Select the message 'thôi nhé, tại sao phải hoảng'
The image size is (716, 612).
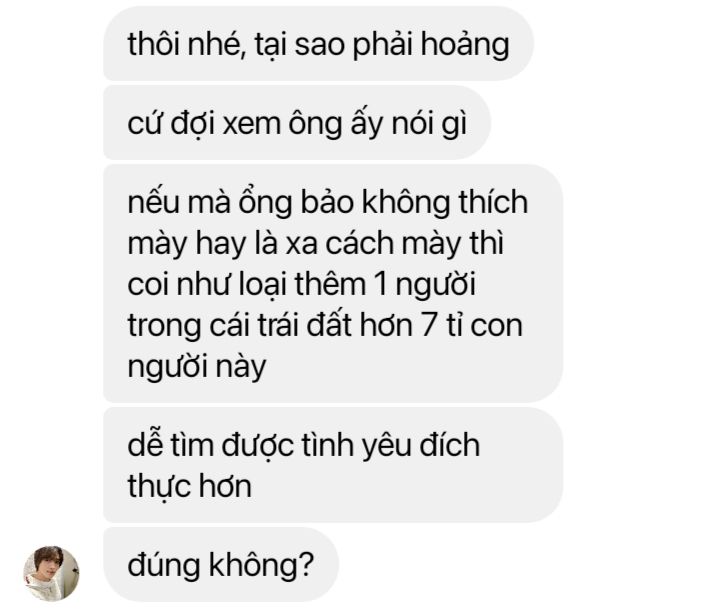318,44
